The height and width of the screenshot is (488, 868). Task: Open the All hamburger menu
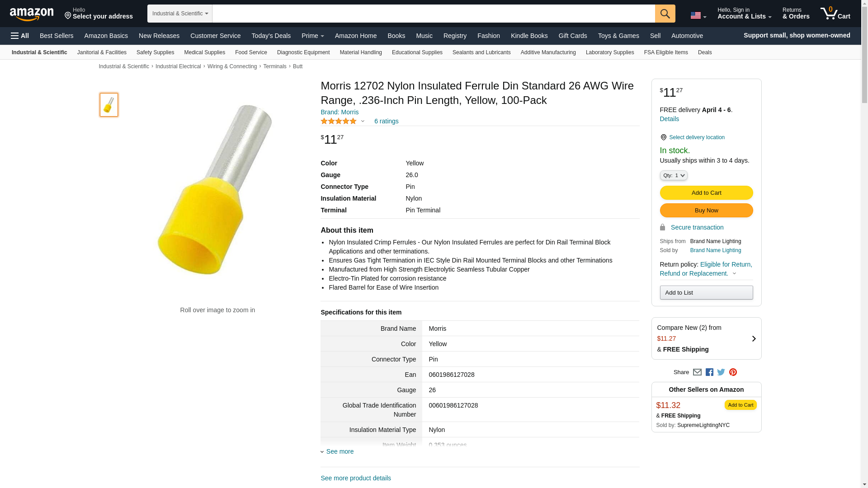[20, 36]
